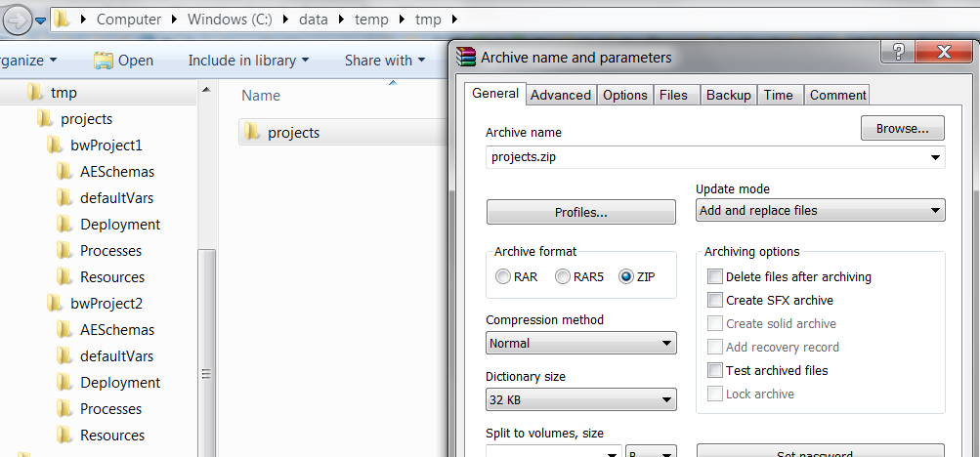Select Resources under bwProject2
The height and width of the screenshot is (457, 980).
[112, 436]
